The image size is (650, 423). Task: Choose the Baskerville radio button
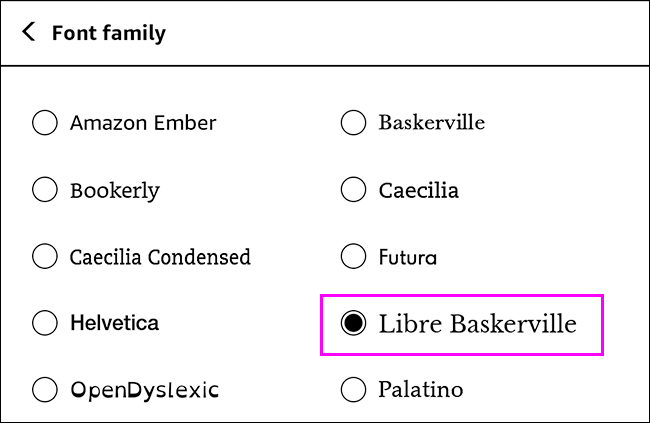353,123
